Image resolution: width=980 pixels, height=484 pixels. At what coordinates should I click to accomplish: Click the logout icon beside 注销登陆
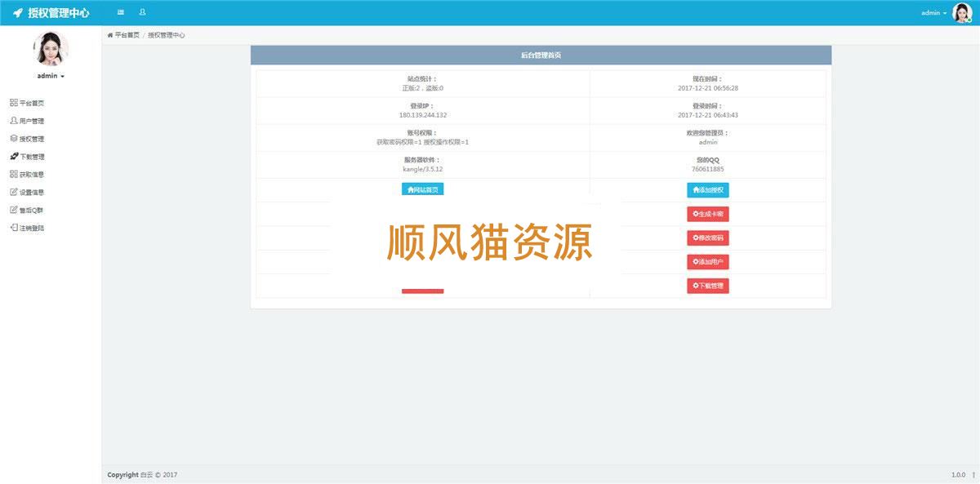[x=13, y=228]
